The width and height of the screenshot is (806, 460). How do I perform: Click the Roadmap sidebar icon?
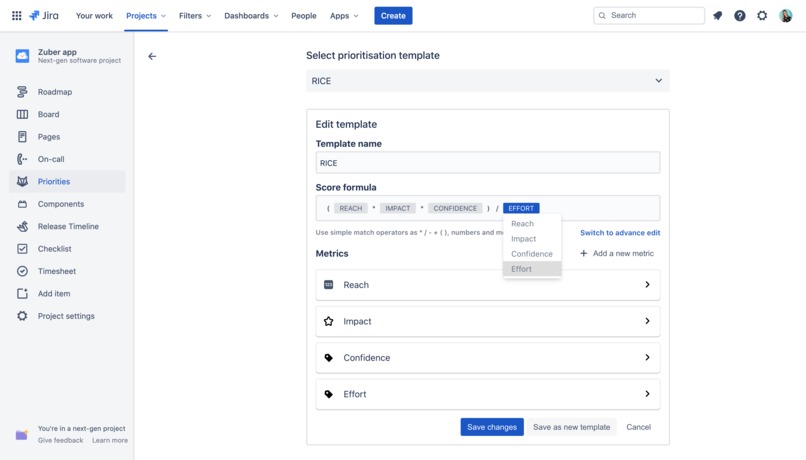22,91
